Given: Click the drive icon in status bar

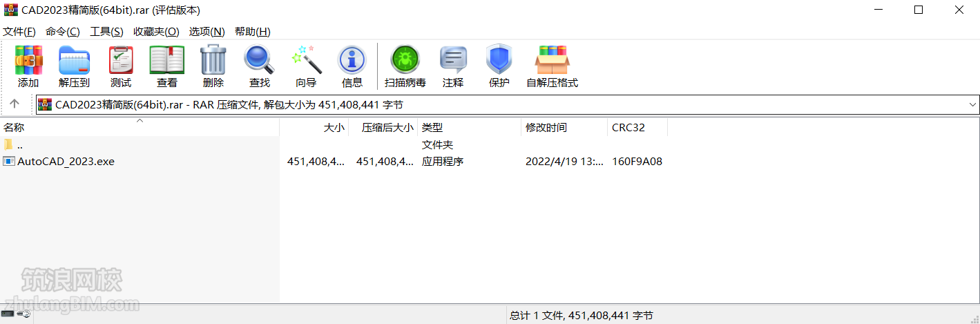Looking at the screenshot, I should click(x=8, y=314).
